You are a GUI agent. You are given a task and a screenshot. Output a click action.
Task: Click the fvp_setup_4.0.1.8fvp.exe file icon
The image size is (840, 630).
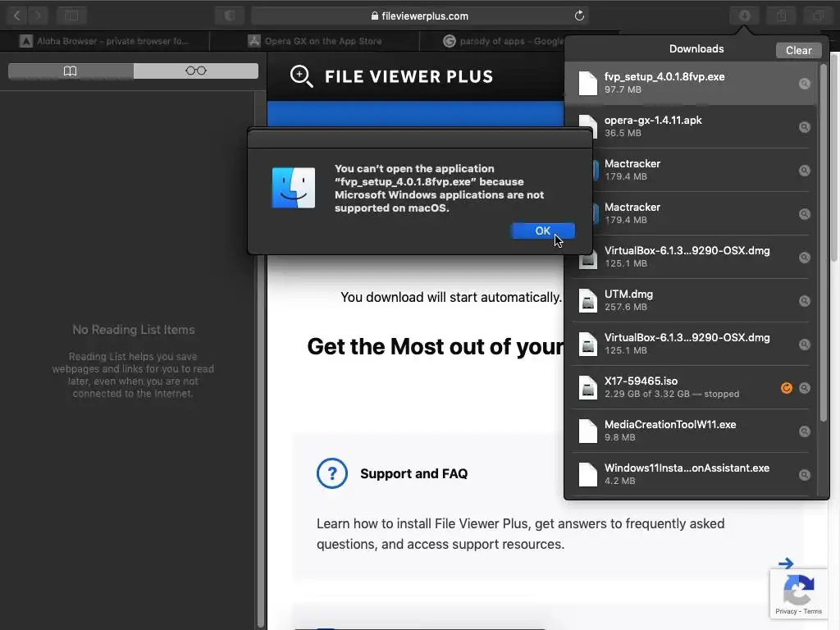[587, 84]
